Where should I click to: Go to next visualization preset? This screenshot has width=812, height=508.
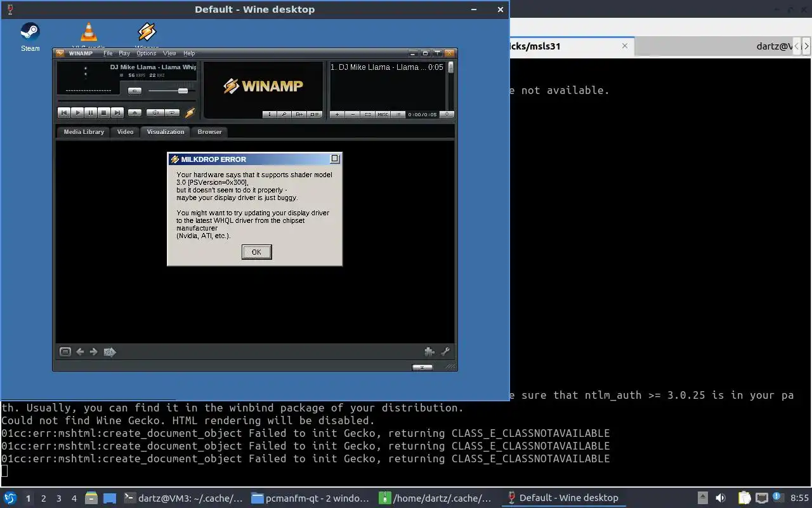pos(94,352)
